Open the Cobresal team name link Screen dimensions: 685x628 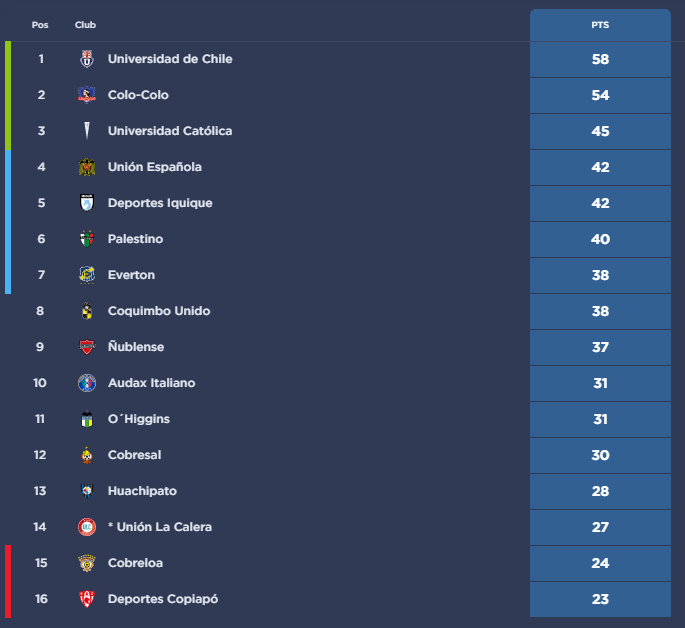pyautogui.click(x=134, y=455)
